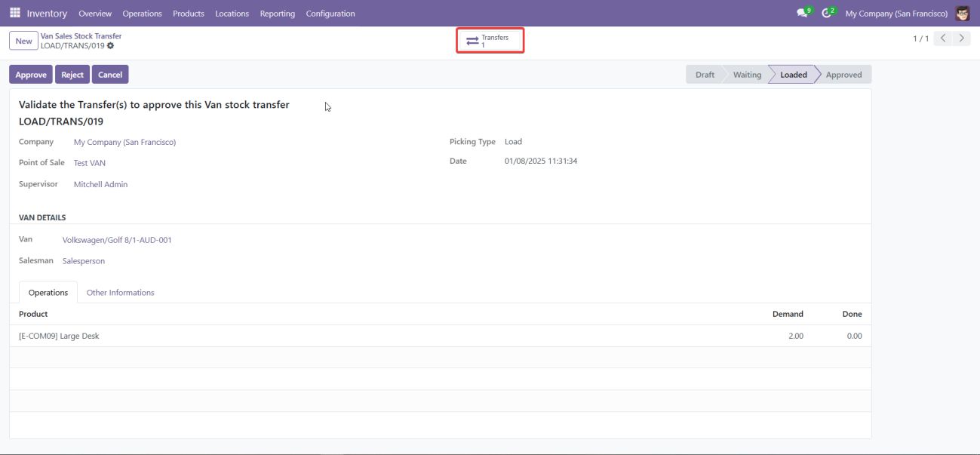Open the Operations menu
Image resolution: width=980 pixels, height=455 pixels.
[x=142, y=14]
